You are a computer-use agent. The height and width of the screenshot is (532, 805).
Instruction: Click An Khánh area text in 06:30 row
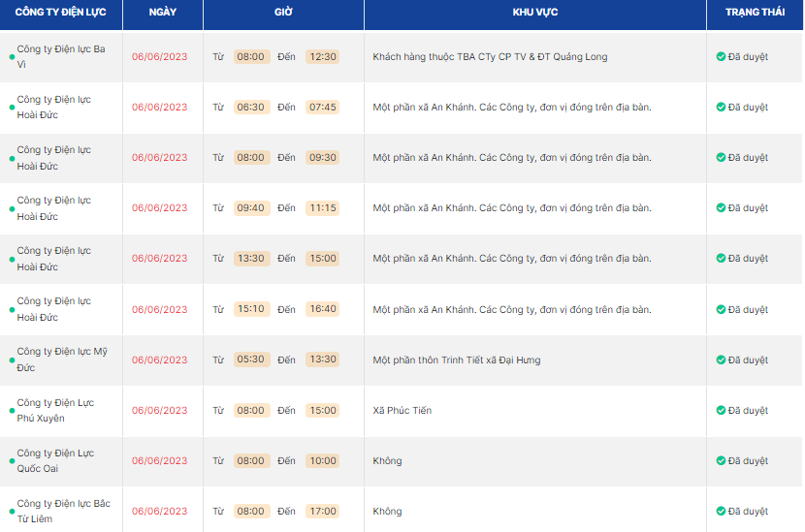[x=512, y=107]
